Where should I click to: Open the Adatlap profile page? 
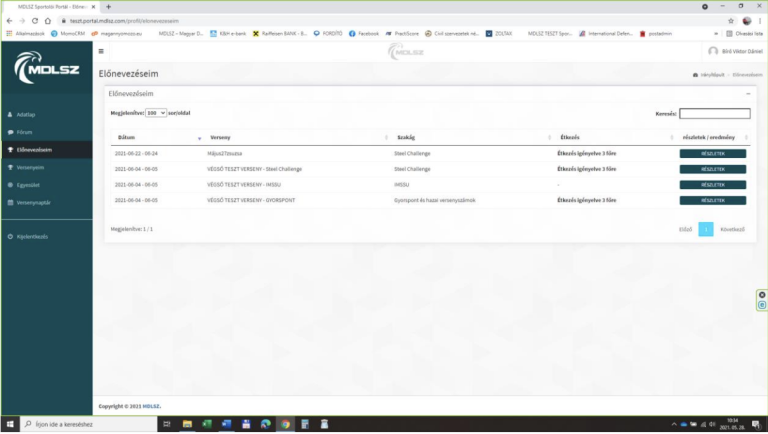click(27, 115)
